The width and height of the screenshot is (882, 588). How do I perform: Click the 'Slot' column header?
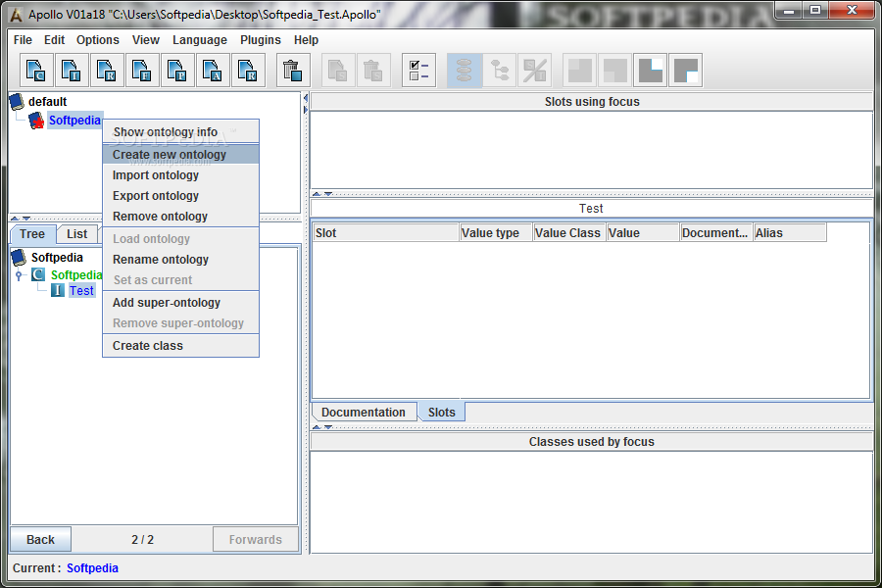coord(386,233)
